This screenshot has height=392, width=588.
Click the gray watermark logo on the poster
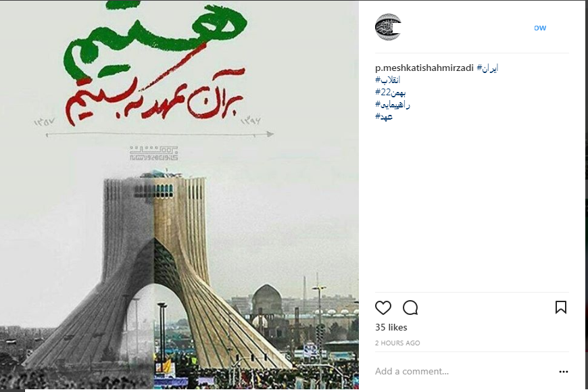tap(154, 153)
